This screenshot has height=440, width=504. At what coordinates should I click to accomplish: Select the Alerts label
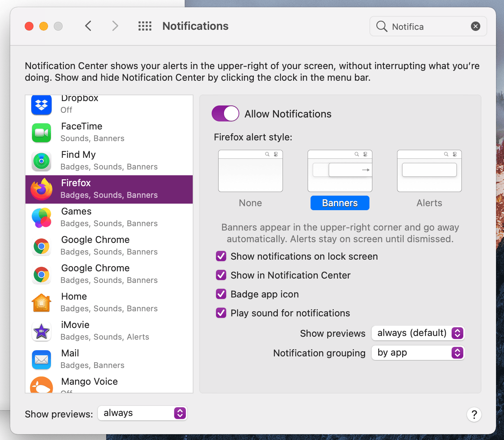(429, 203)
